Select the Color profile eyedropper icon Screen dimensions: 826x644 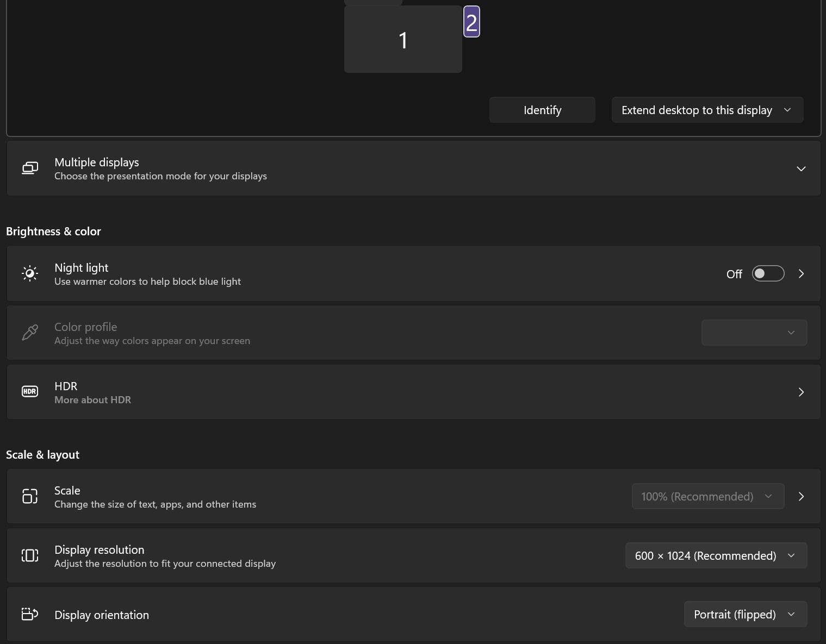tap(30, 332)
